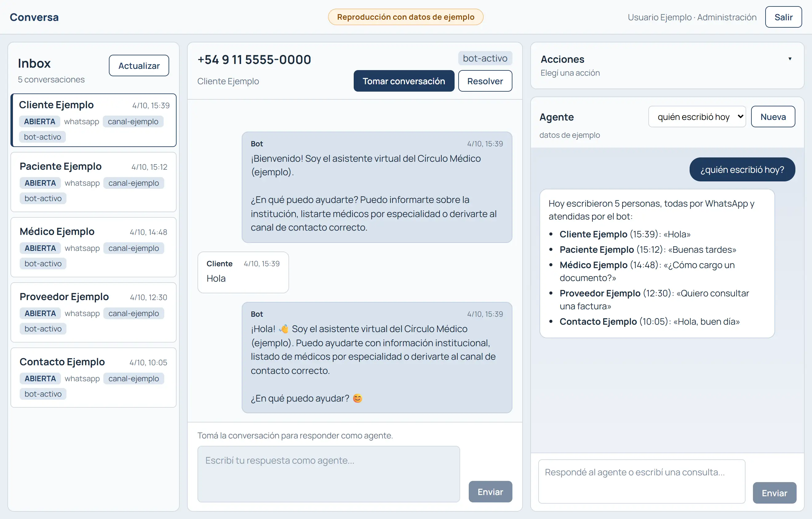Click 'datos de ejemplo' under Agente heading
The width and height of the screenshot is (812, 519).
point(570,135)
